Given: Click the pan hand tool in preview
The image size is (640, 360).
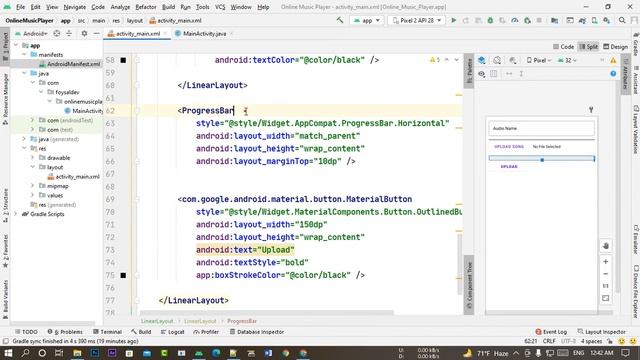Looking at the screenshot, I should click(606, 246).
